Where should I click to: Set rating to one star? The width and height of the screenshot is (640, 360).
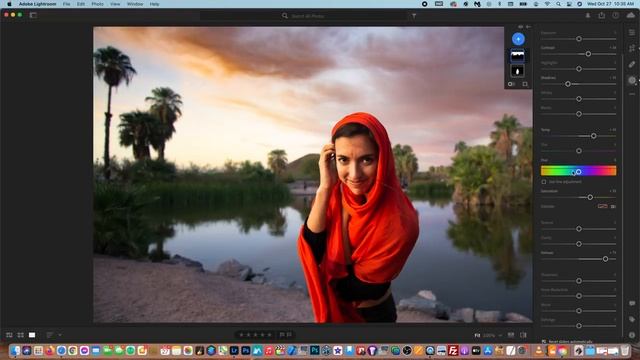(241, 335)
